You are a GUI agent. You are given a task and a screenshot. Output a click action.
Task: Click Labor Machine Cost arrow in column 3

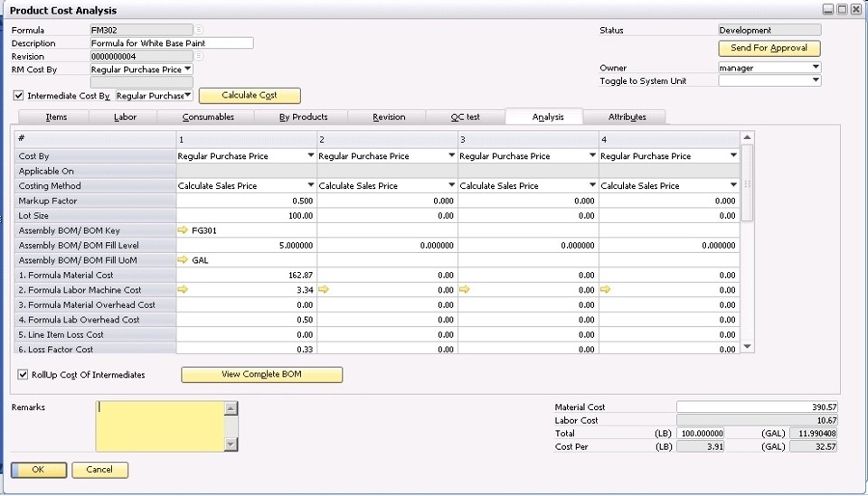click(x=465, y=290)
